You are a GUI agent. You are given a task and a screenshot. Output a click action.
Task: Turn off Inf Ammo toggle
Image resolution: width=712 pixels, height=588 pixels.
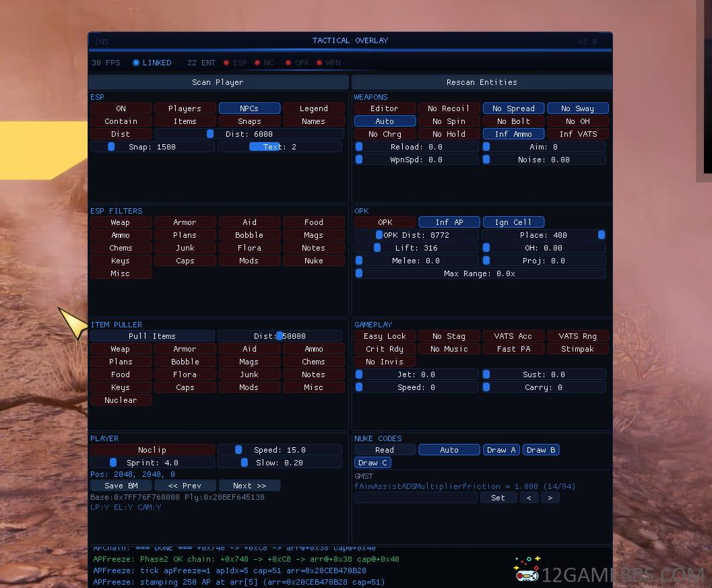513,134
